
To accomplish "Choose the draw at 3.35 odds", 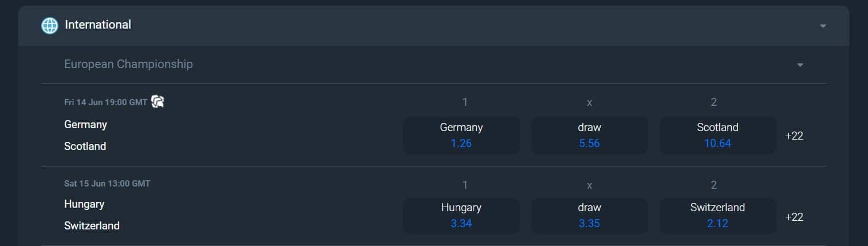I will 589,216.
